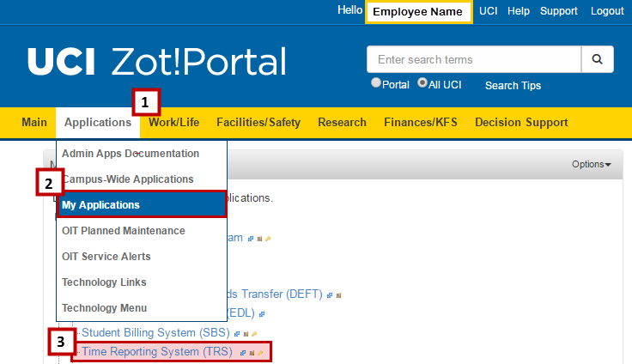Open the Main tab
This screenshot has height=364, width=632.
pos(34,122)
